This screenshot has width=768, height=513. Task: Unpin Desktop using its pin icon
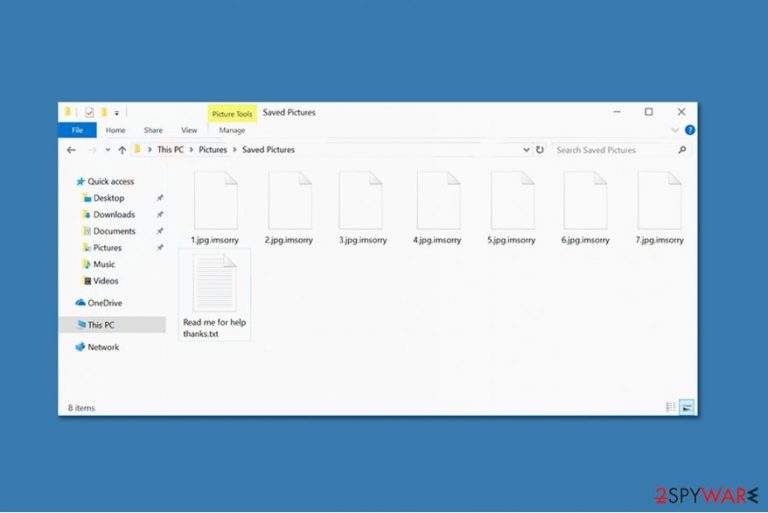pyautogui.click(x=160, y=198)
